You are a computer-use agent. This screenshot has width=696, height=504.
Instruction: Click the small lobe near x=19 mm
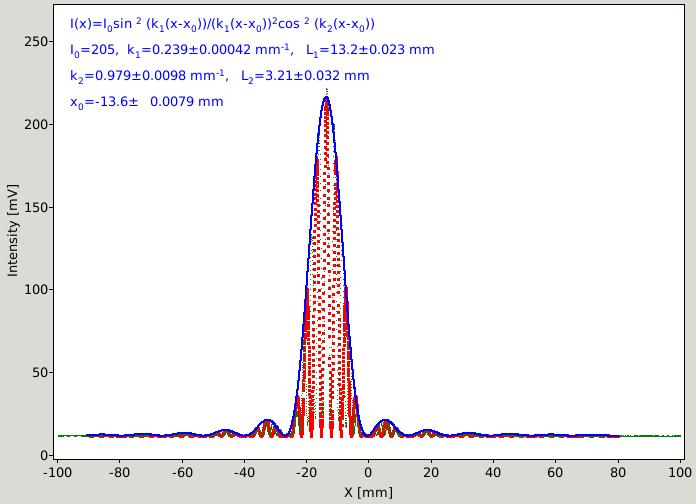(427, 432)
